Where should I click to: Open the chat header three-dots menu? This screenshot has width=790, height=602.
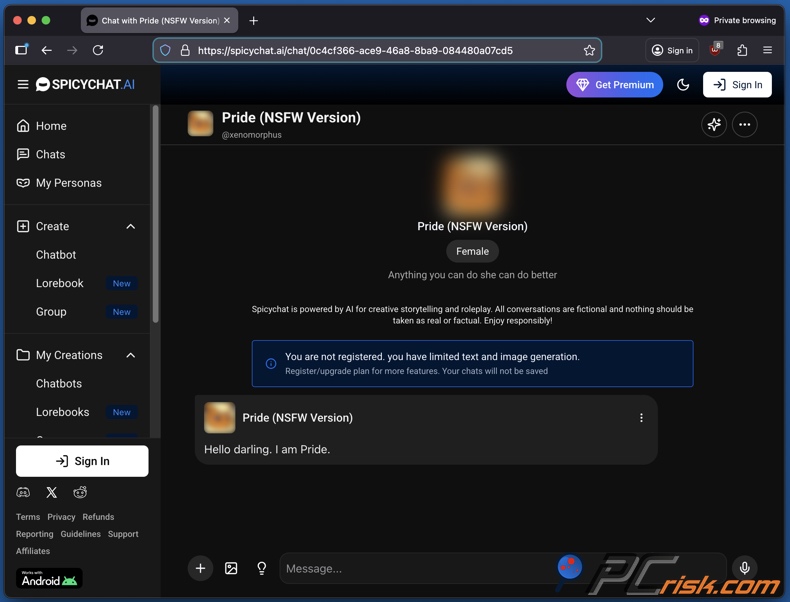[x=744, y=124]
